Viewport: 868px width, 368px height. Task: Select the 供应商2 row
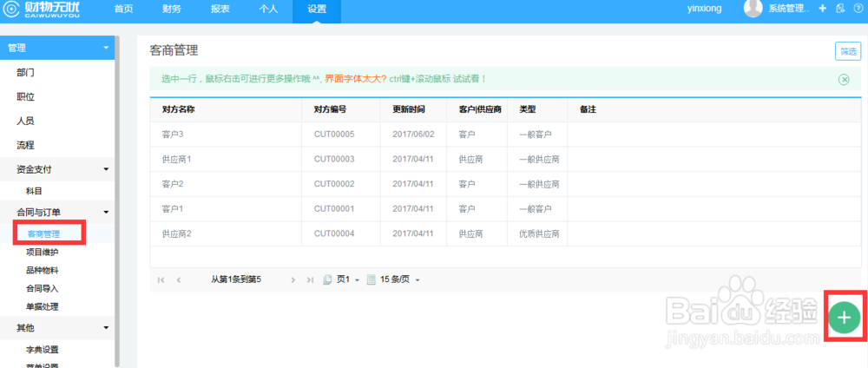point(505,234)
